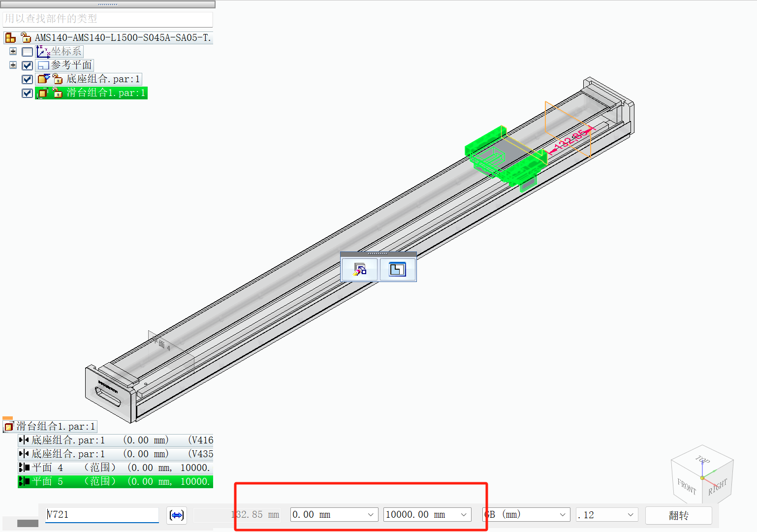757x532 pixels.
Task: Click the 平面 4 reference plane label in model
Action: [161, 344]
